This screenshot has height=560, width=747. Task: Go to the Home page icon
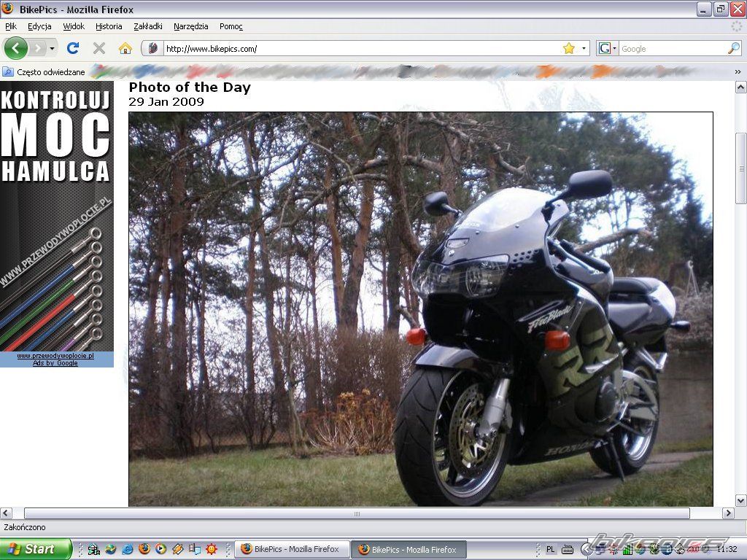point(125,48)
